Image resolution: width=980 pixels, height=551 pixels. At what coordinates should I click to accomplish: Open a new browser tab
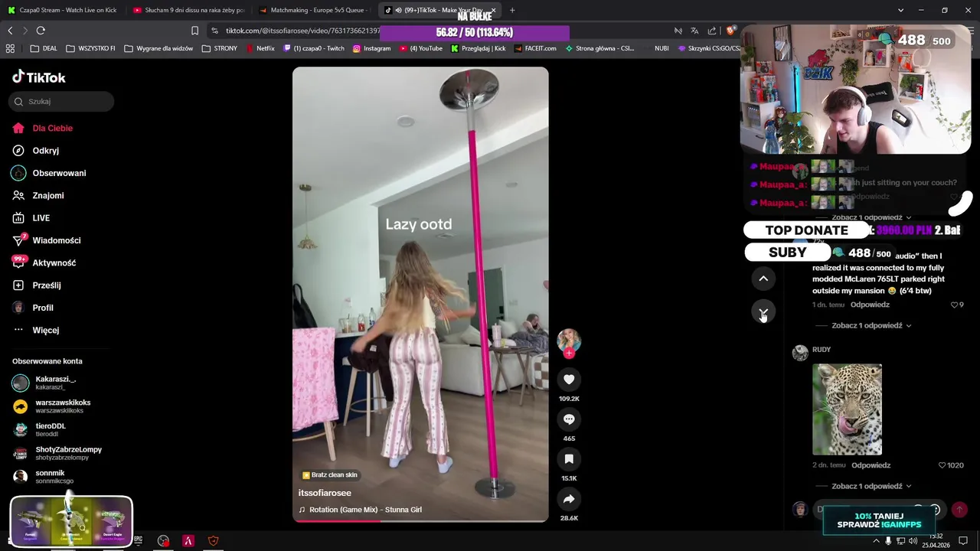[512, 10]
